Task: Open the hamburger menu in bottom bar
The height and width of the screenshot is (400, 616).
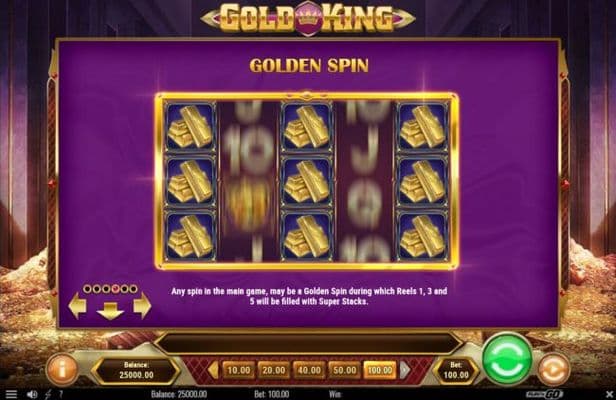Action: click(x=11, y=394)
